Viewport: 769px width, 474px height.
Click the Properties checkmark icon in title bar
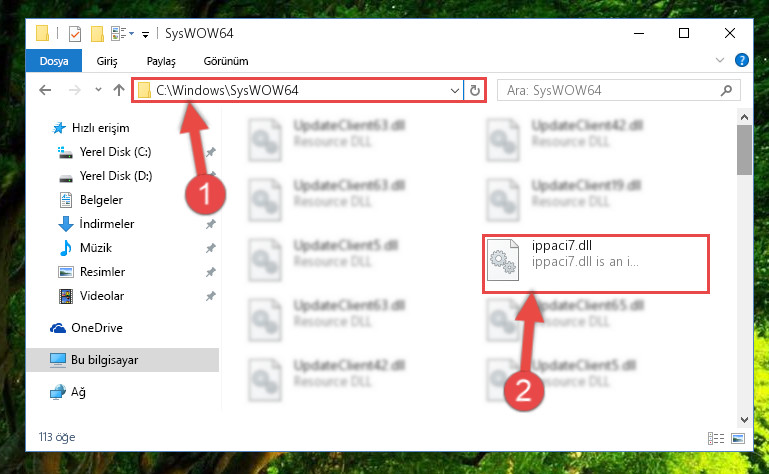pyautogui.click(x=75, y=34)
